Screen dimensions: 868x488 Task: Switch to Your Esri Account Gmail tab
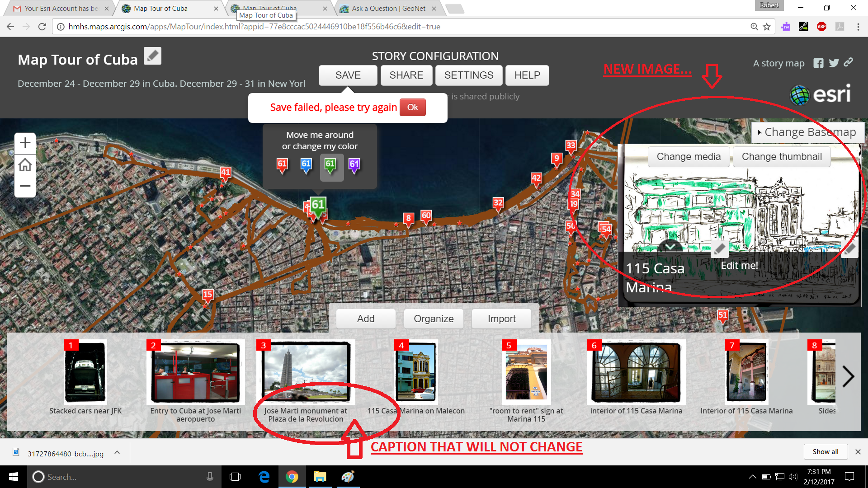coord(61,9)
